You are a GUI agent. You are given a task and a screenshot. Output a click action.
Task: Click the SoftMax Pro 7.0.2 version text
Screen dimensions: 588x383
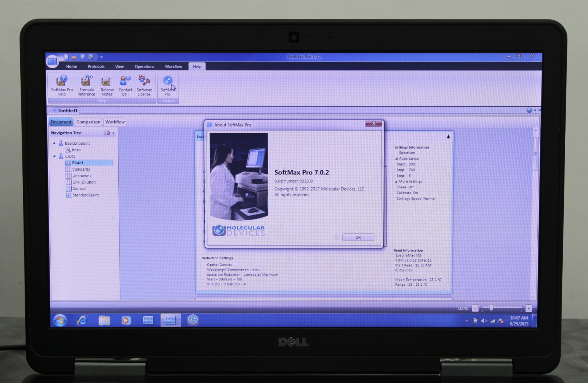click(301, 172)
